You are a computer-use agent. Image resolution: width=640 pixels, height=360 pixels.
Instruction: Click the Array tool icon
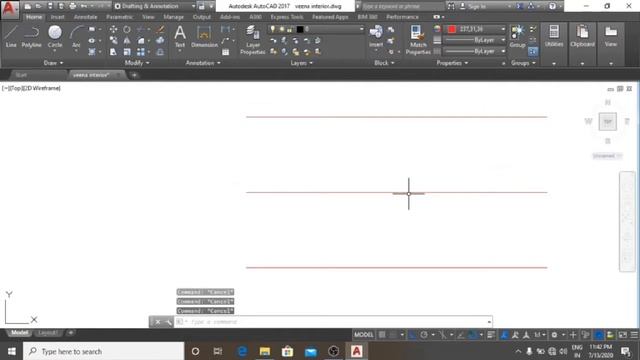pyautogui.click(x=141, y=52)
